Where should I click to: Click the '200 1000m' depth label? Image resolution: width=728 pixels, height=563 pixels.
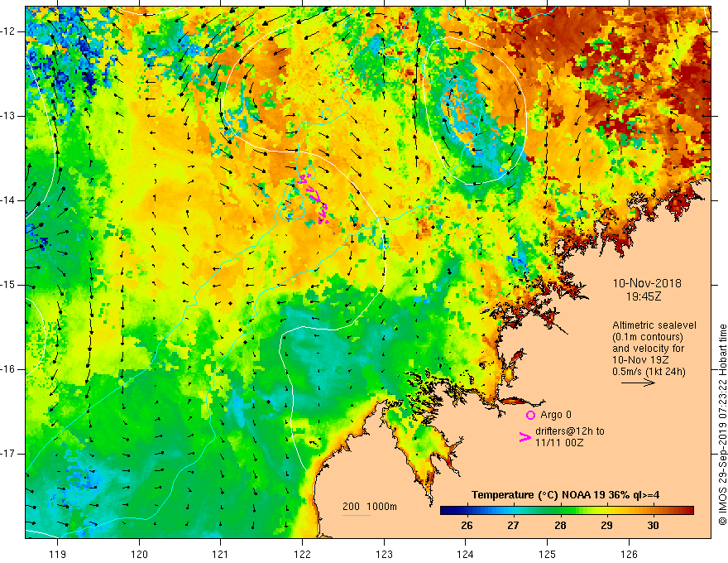(370, 507)
